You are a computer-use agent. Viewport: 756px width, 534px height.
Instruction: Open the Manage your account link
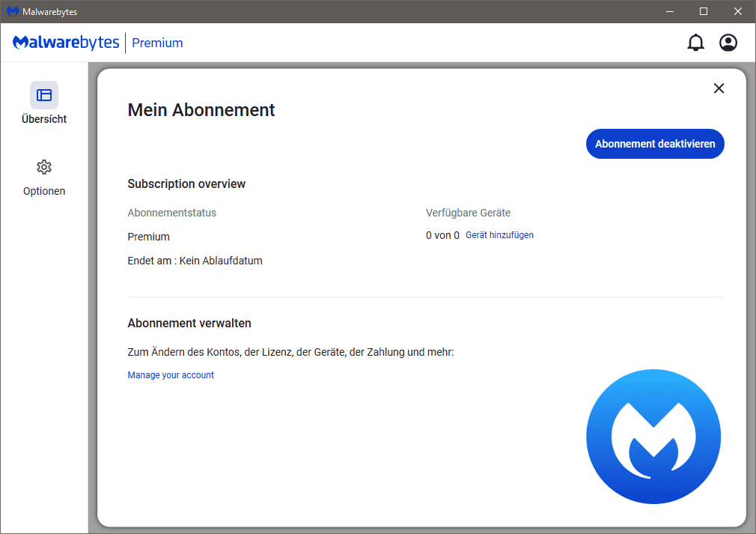point(170,374)
